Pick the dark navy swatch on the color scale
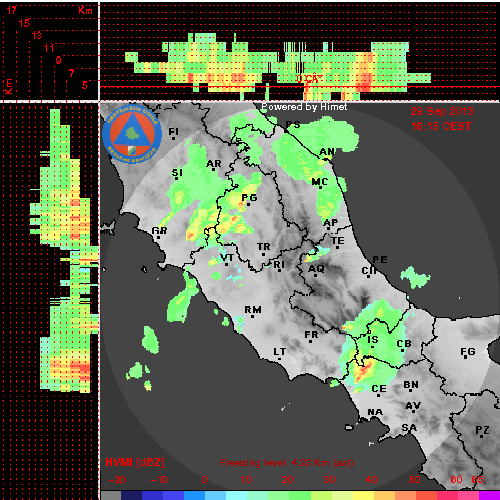The image size is (500, 500). tap(132, 496)
